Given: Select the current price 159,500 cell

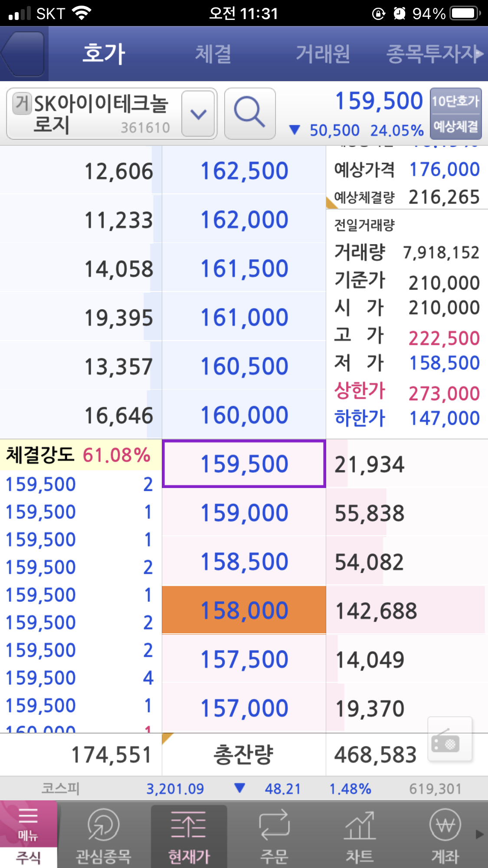Looking at the screenshot, I should tap(244, 464).
